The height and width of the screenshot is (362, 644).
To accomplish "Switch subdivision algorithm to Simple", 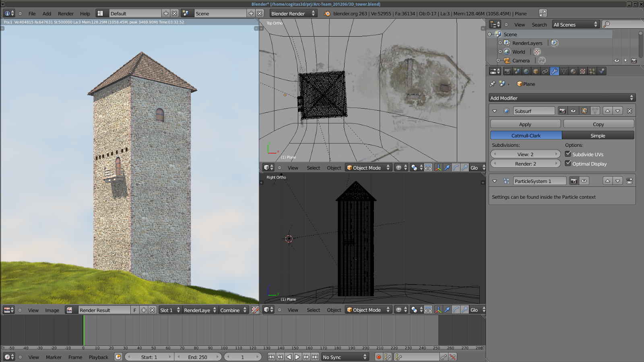I will click(x=598, y=135).
